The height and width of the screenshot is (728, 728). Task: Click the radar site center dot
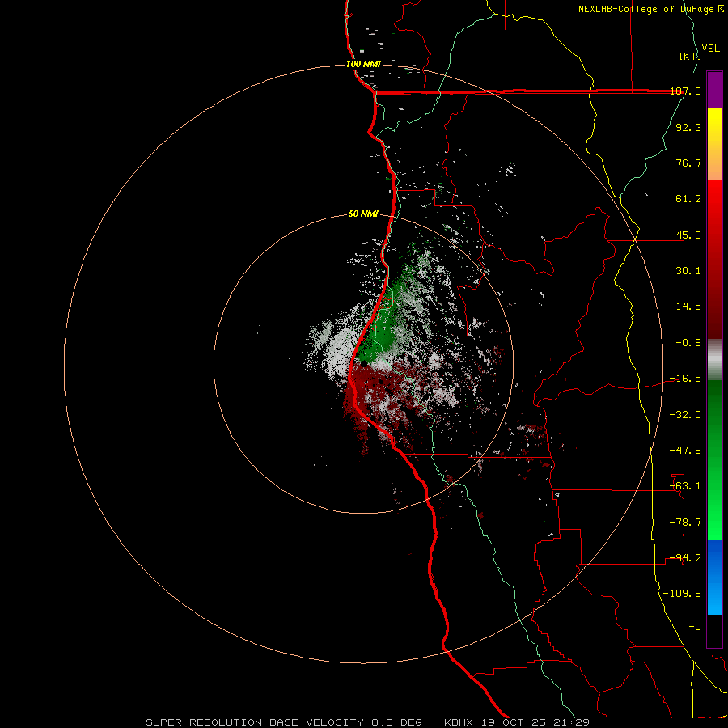pos(363,363)
